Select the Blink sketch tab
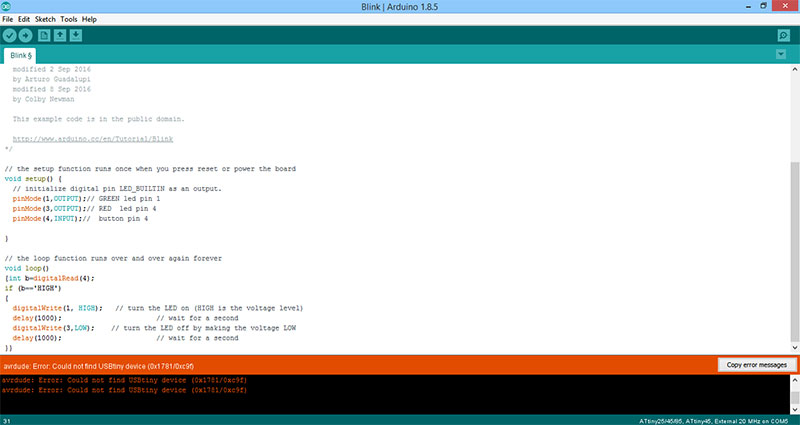This screenshot has width=800, height=425. (20, 56)
